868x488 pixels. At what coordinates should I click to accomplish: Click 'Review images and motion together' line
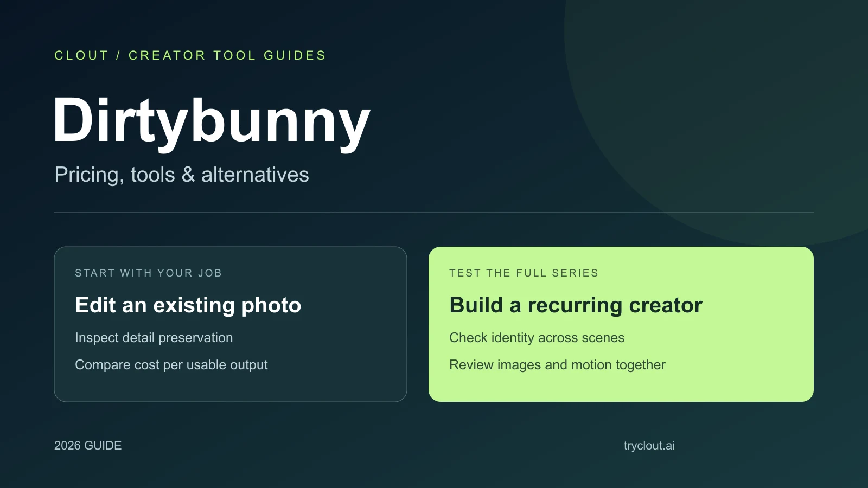(557, 365)
